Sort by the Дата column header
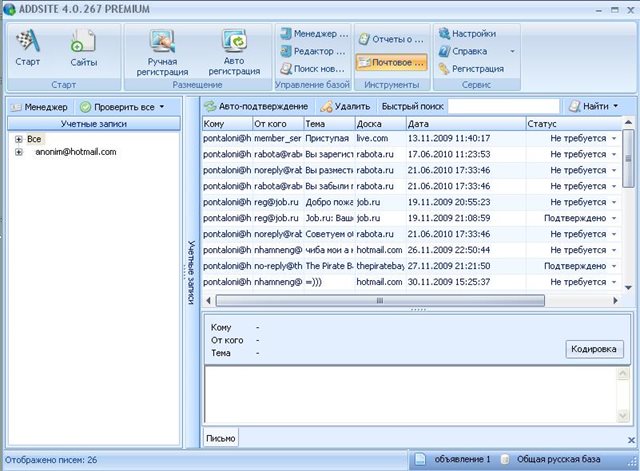The image size is (640, 471). click(x=466, y=124)
